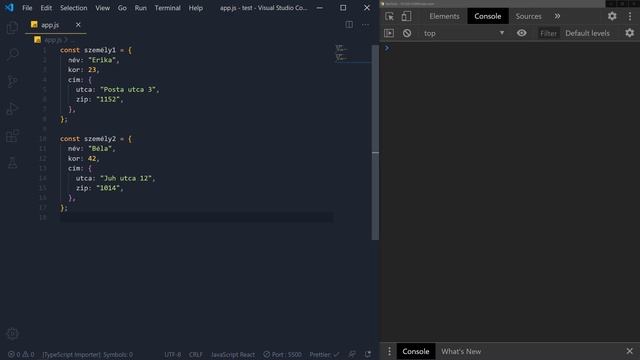Image resolution: width=640 pixels, height=360 pixels.
Task: Open the Help menu
Action: [x=196, y=8]
